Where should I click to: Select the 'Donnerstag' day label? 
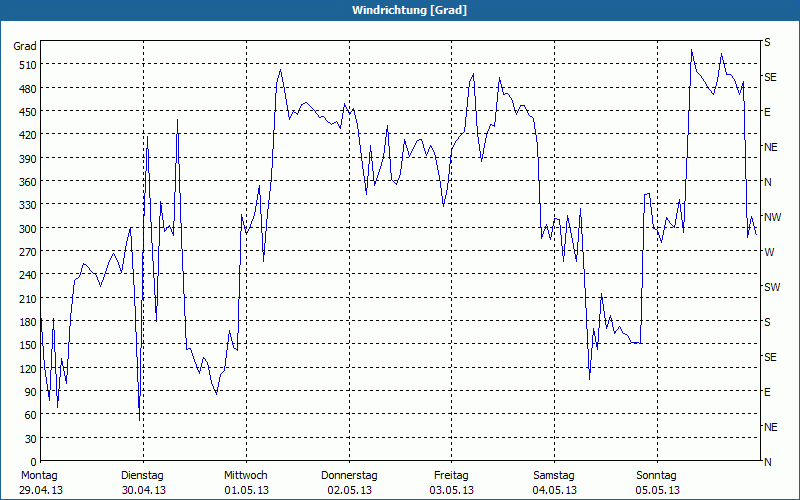click(x=349, y=476)
